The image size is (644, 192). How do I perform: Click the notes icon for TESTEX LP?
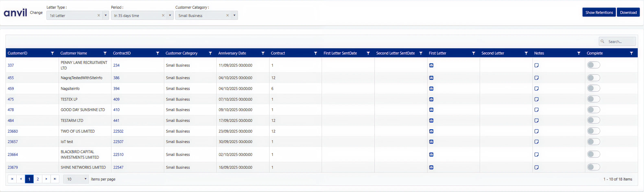click(536, 99)
